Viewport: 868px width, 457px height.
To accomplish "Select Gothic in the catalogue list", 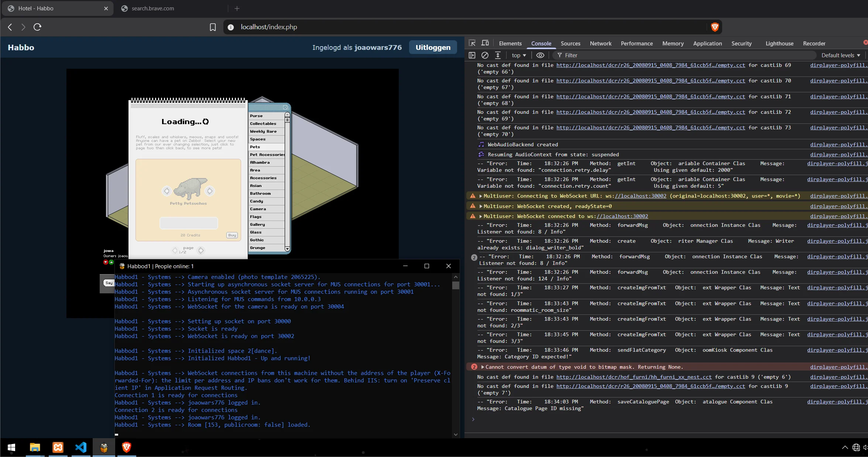I will pyautogui.click(x=267, y=240).
